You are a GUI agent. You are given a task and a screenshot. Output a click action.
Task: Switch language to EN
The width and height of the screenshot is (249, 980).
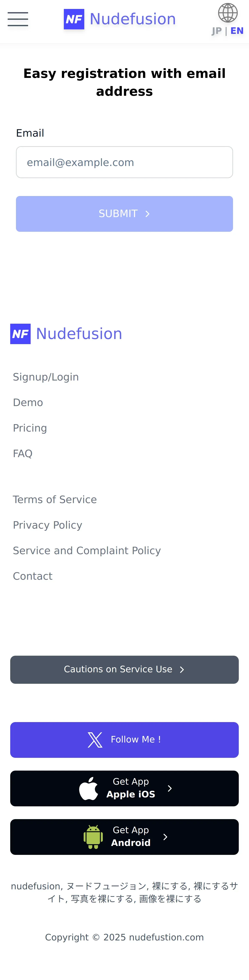pos(237,31)
